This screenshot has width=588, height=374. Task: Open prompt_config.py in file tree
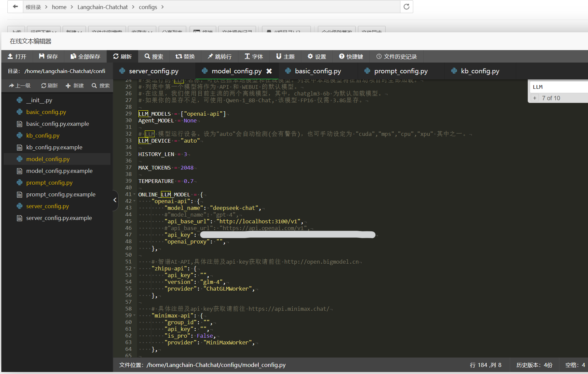pyautogui.click(x=49, y=183)
